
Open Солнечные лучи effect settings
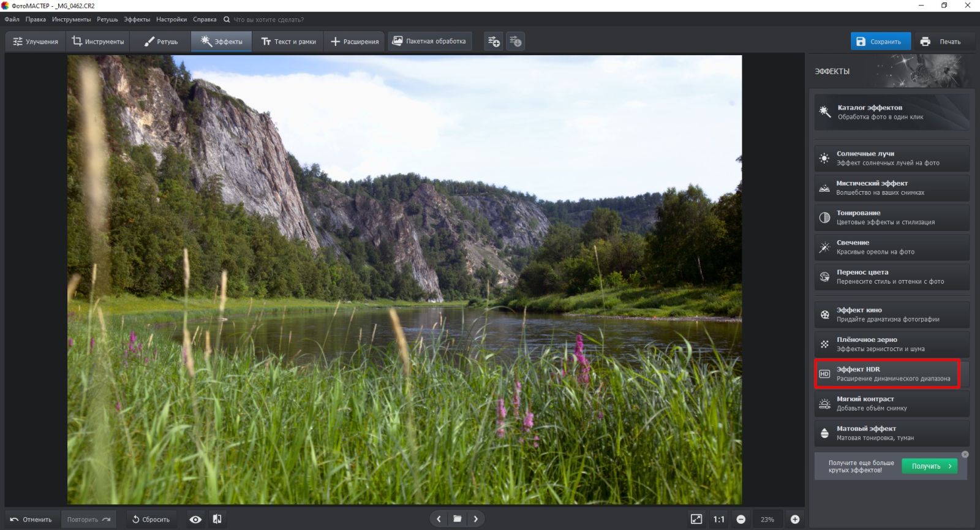(x=891, y=158)
